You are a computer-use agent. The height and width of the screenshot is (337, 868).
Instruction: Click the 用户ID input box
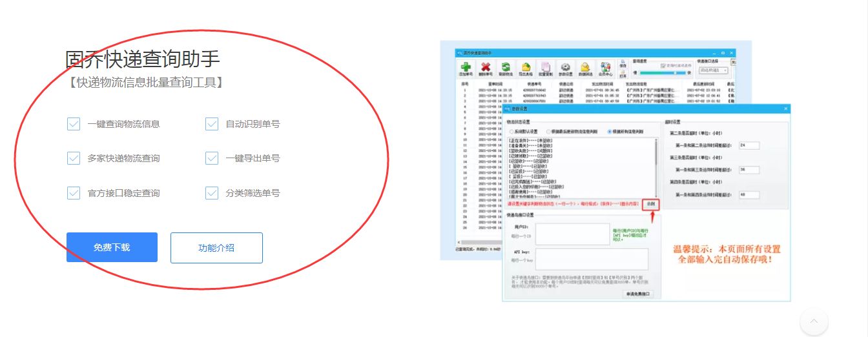tap(572, 234)
